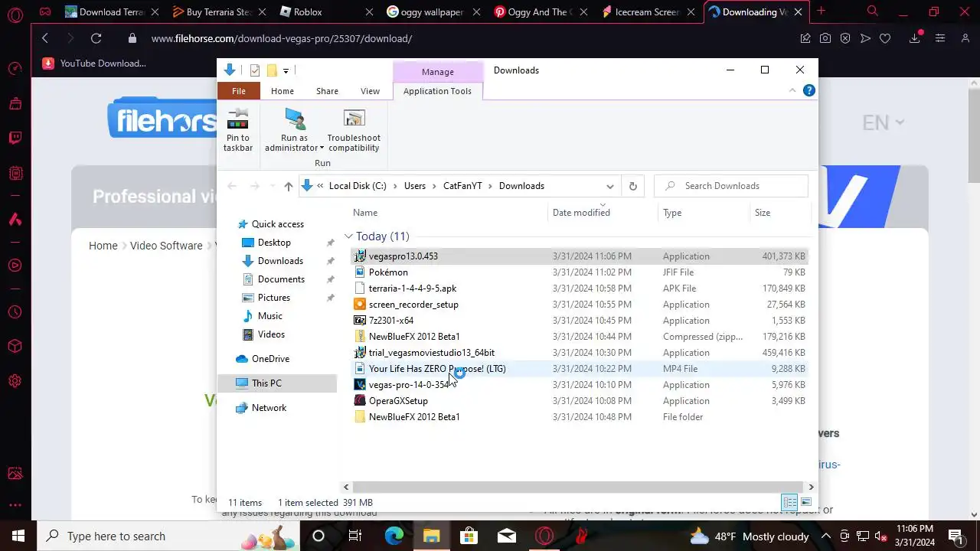Sort by Date modified column header
Screen dimensions: 980x551
tap(581, 213)
